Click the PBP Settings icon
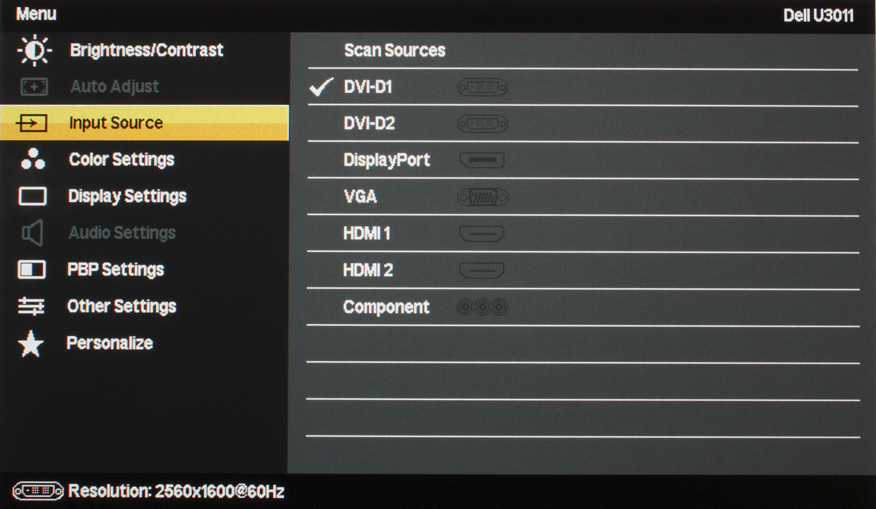Screen dimensions: 876x509 click(x=32, y=269)
